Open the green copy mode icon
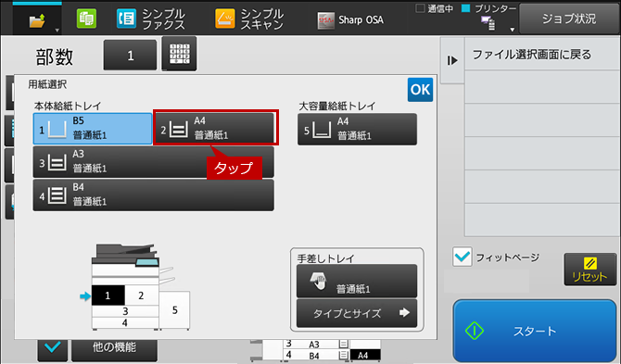The width and height of the screenshot is (621, 364). point(86,19)
